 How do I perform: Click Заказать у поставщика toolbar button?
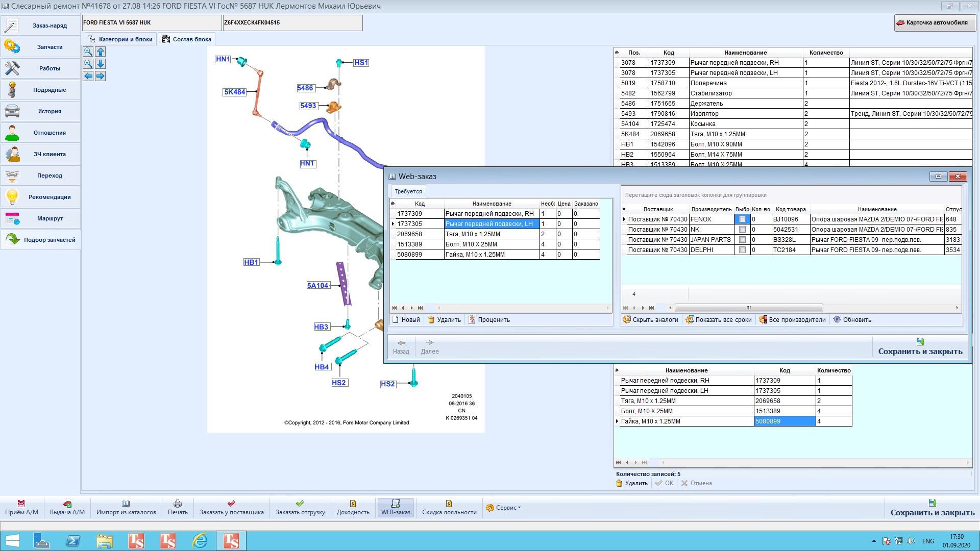pos(232,508)
